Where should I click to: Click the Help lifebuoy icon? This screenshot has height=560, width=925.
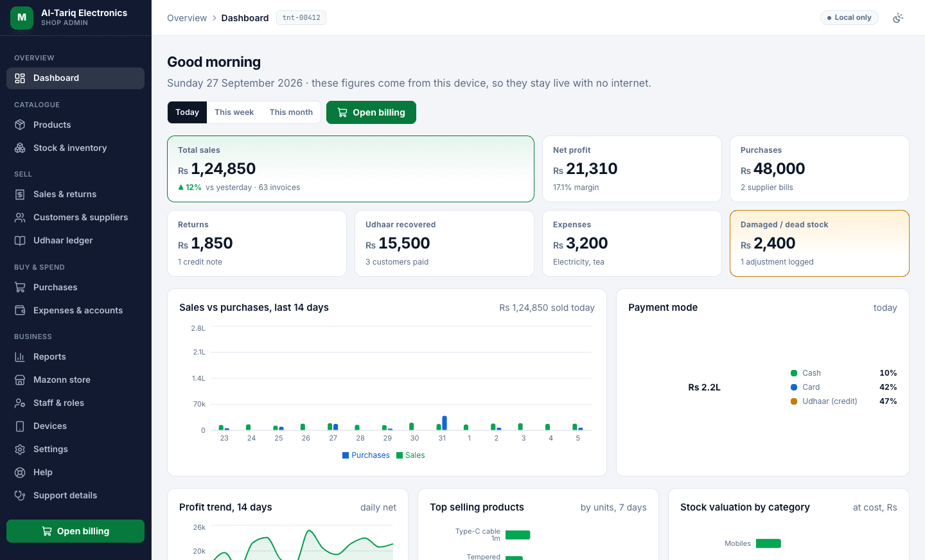coord(20,472)
